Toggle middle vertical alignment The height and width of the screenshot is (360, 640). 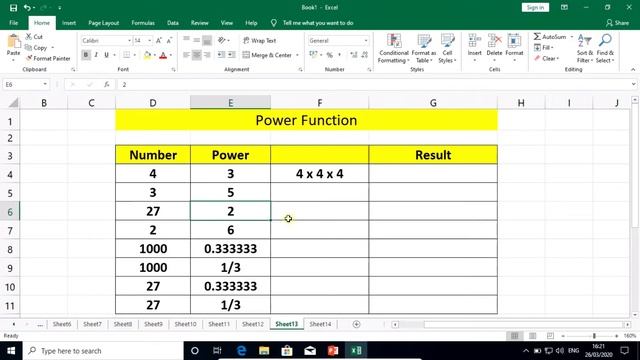[x=197, y=40]
